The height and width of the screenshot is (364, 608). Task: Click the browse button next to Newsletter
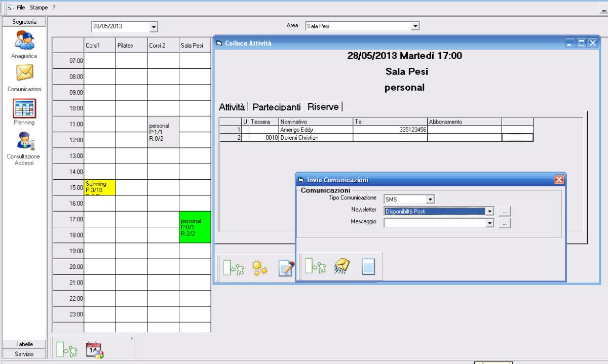[x=504, y=211]
